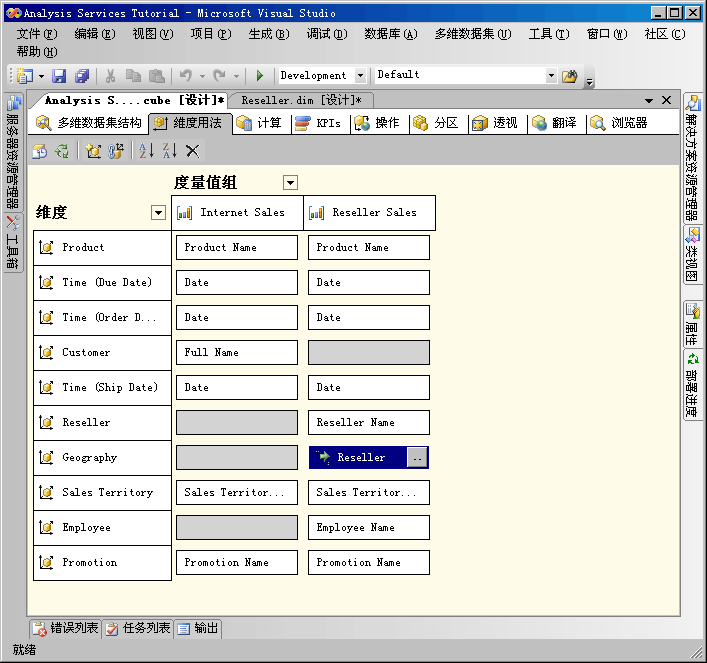
Task: Click Reseller Sales measure group chart icon
Action: 317,212
